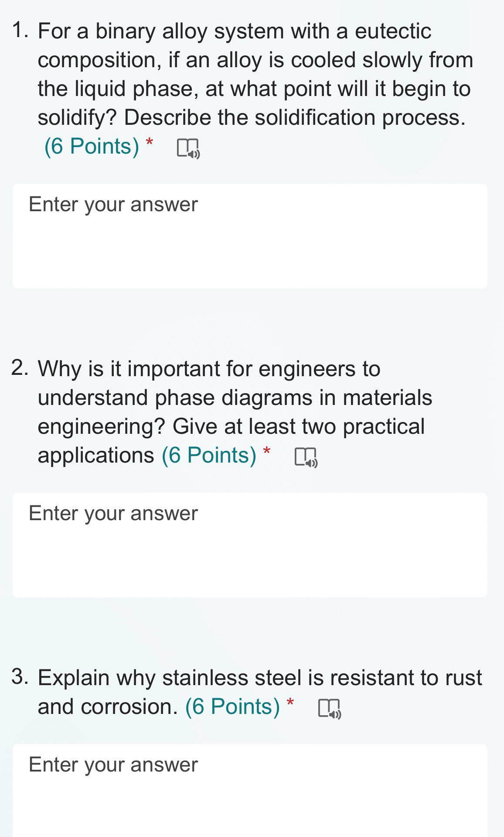Open Immersive Reader for the eutectic alloy question
Image resolution: width=504 pixels, height=837 pixels.
click(188, 148)
